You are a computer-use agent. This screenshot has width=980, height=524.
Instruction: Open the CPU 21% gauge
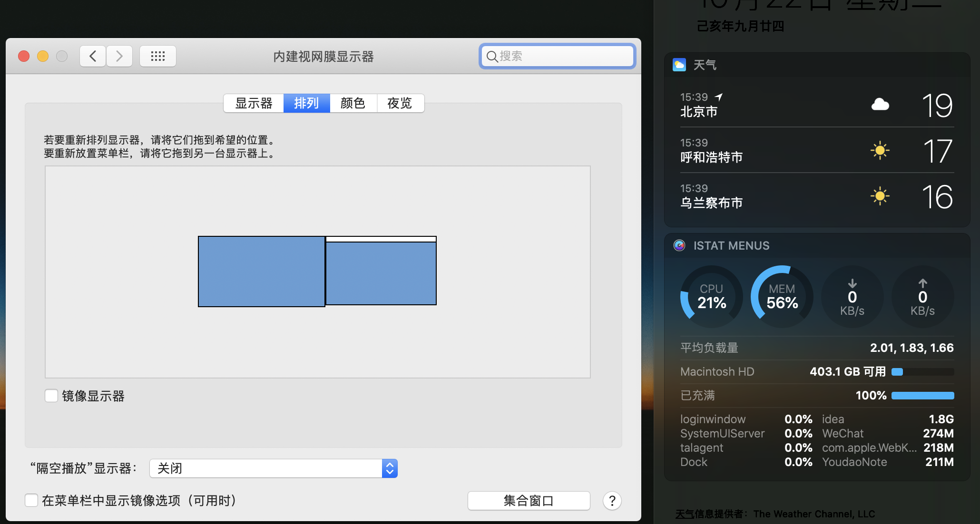tap(712, 297)
